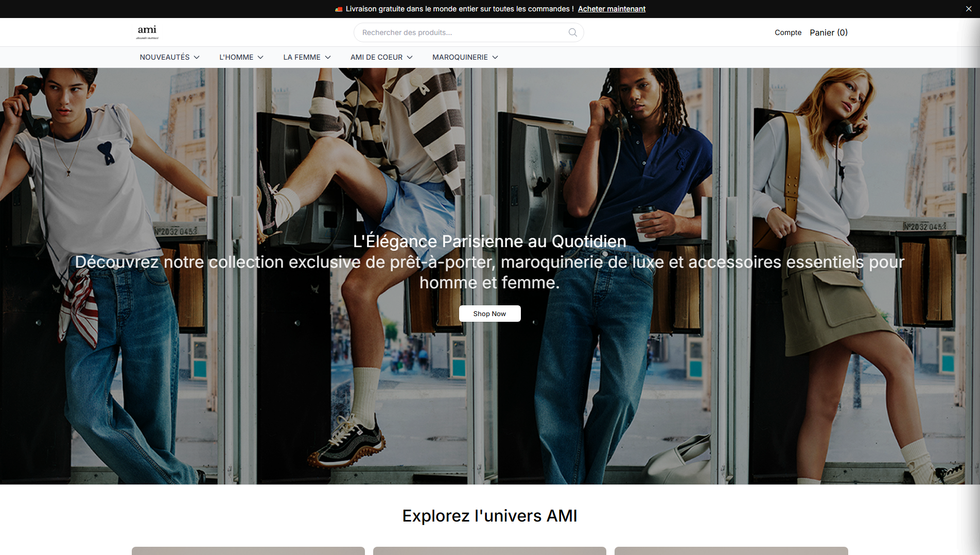Image resolution: width=980 pixels, height=555 pixels.
Task: Expand the NOUVEAUTÉS menu chevron
Action: [x=197, y=57]
